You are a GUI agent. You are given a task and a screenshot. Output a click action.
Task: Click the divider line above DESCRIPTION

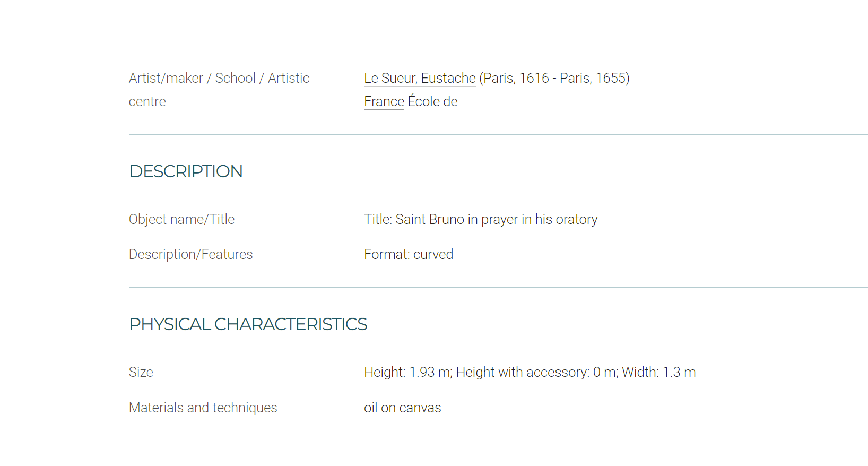498,134
